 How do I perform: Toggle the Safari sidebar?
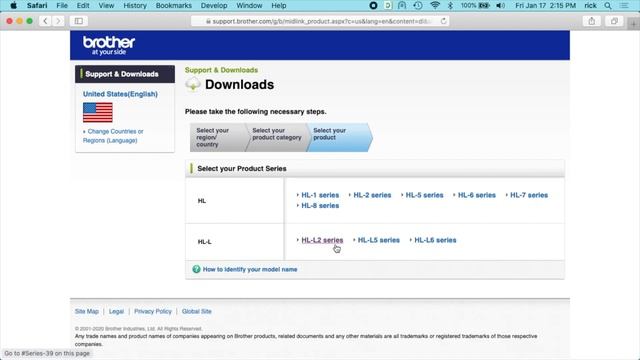pyautogui.click(x=79, y=21)
